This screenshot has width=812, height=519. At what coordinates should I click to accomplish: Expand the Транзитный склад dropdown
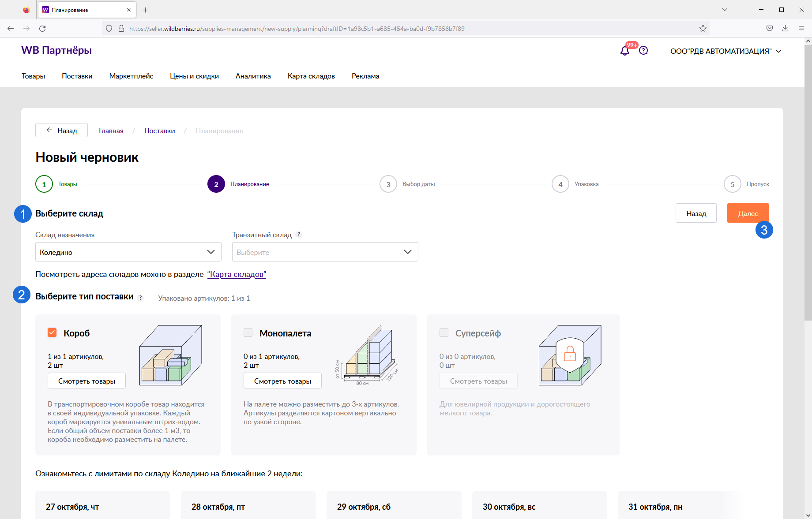coord(325,252)
